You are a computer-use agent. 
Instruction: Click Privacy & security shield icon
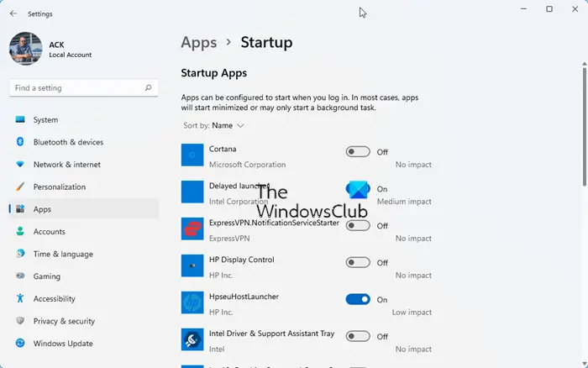click(x=20, y=321)
